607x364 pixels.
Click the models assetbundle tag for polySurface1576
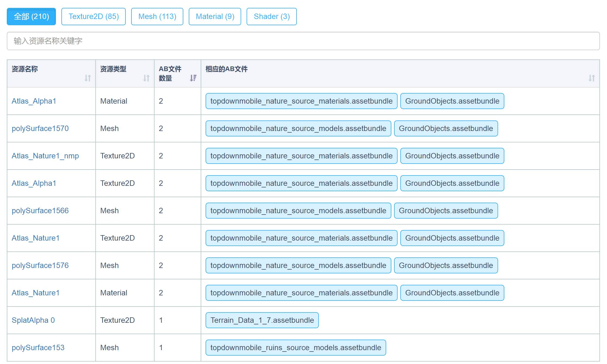pos(298,265)
